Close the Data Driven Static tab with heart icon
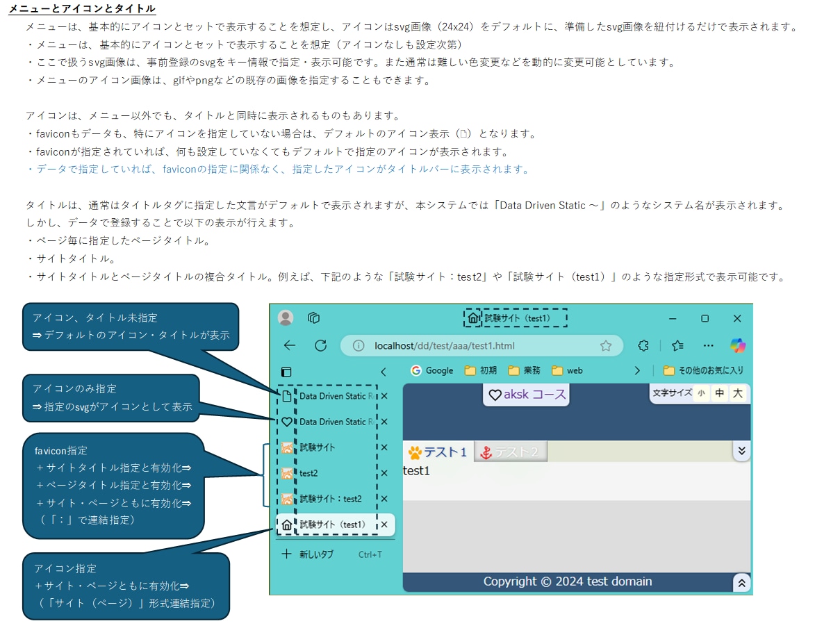Viewport: 815px width, 644px height. 384,422
